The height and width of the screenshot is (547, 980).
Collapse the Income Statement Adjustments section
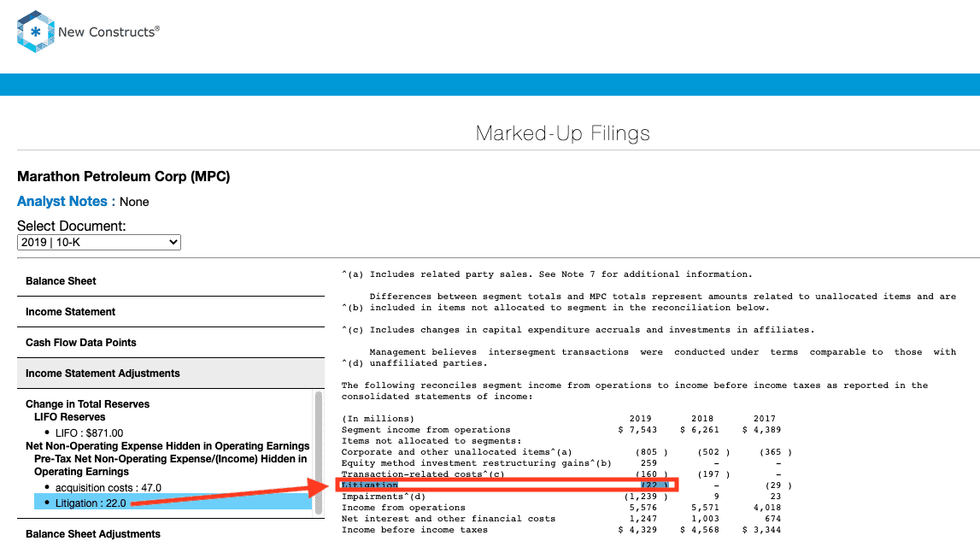[171, 373]
